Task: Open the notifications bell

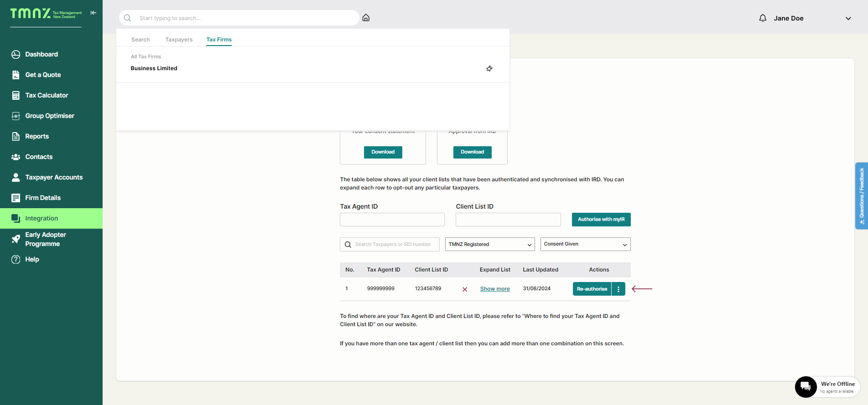Action: tap(763, 18)
